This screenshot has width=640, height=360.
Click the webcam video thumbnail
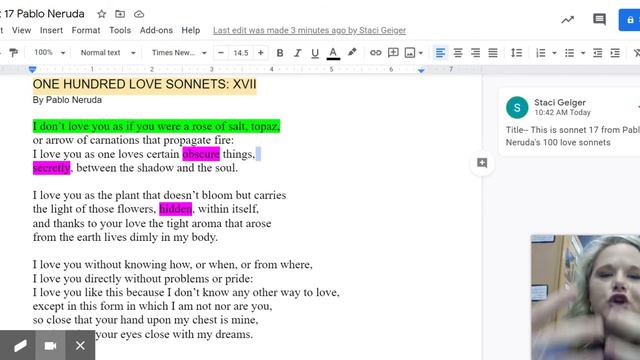[x=585, y=297]
